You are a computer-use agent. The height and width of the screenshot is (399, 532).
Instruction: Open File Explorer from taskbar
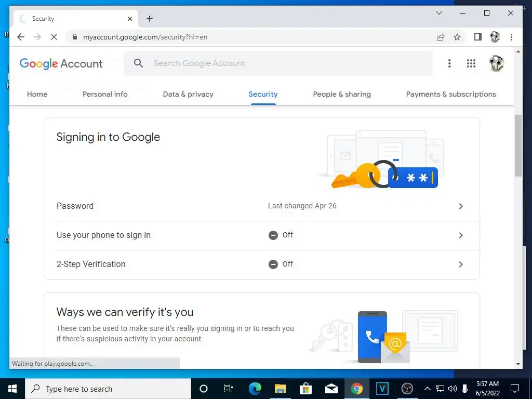tap(280, 389)
